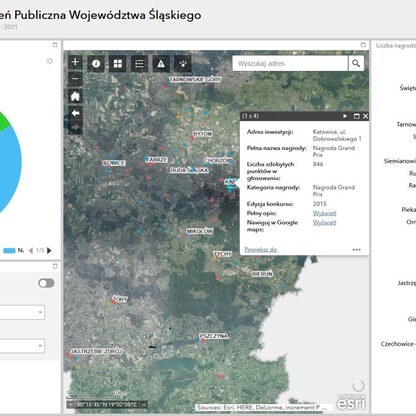Click the blue legend swatch
416x416 pixels.
click(x=9, y=250)
